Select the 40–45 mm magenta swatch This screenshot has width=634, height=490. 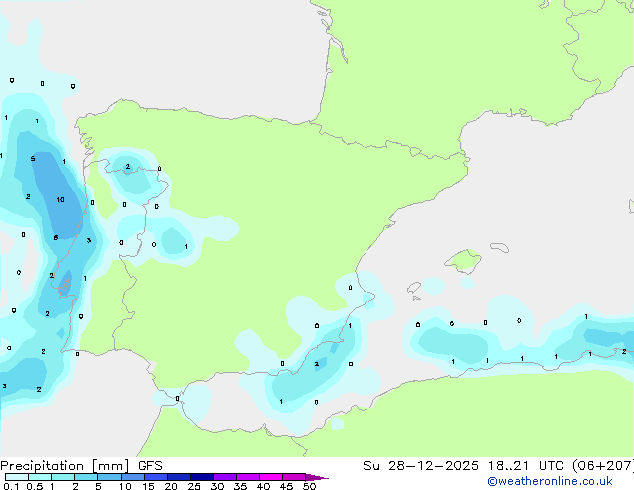click(x=271, y=477)
